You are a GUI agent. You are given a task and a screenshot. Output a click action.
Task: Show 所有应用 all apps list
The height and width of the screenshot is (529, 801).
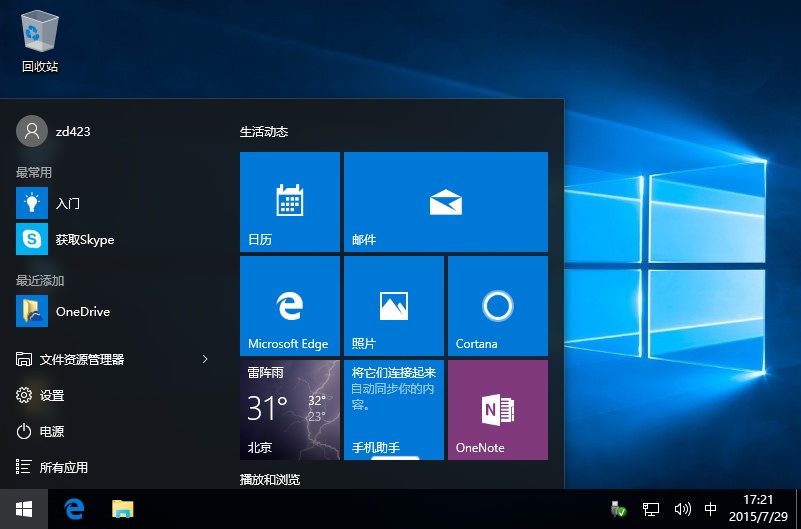(63, 467)
